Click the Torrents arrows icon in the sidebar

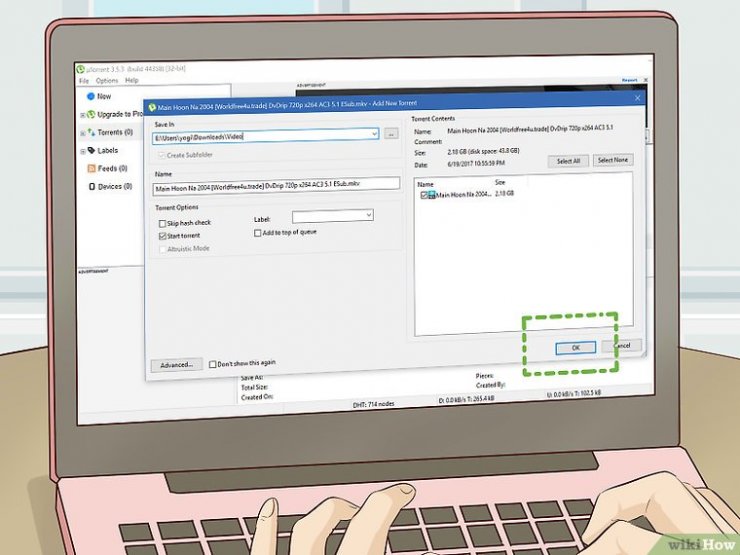click(91, 133)
